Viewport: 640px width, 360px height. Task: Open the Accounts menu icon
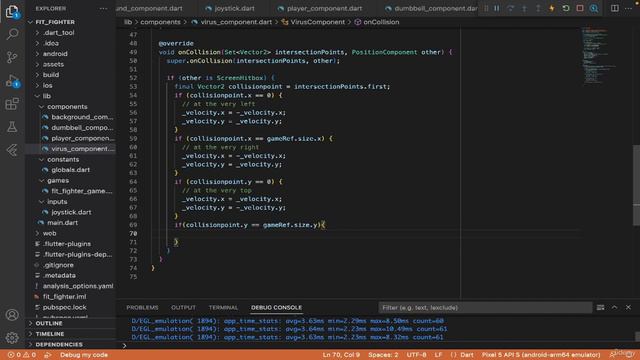point(12,315)
